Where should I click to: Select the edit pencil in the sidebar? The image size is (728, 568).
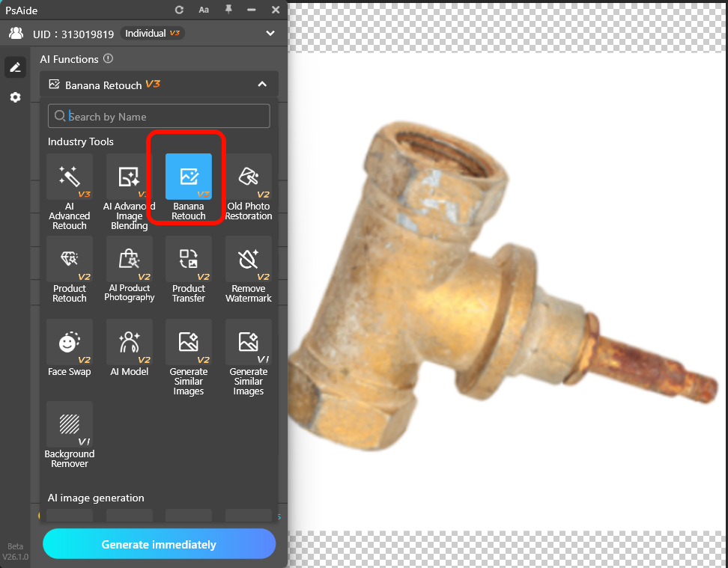15,67
